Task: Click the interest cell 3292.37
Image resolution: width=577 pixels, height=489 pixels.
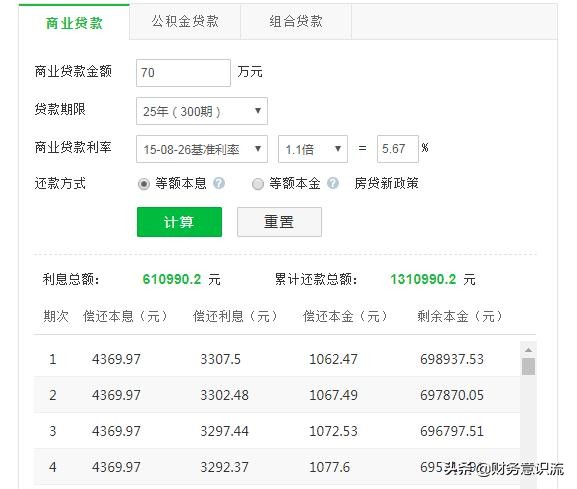Action: (x=224, y=467)
